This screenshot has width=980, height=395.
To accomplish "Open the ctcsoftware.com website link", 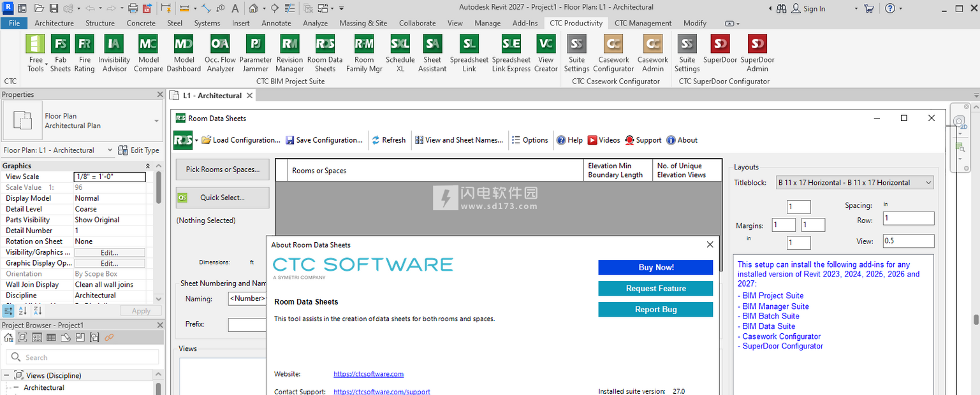I will coord(369,374).
